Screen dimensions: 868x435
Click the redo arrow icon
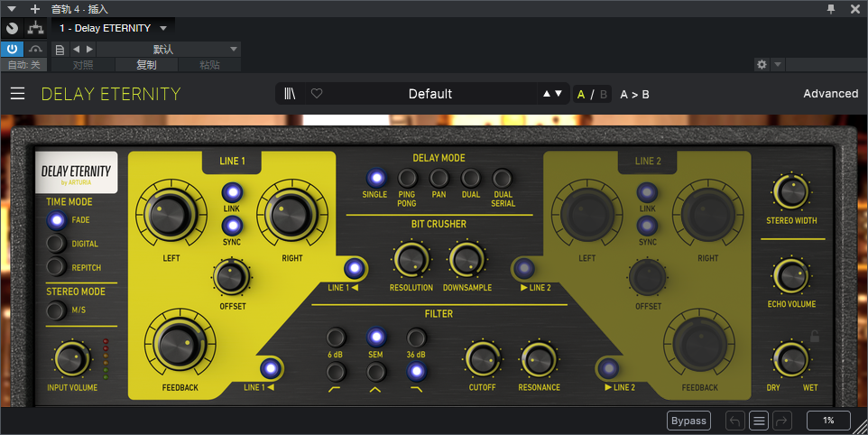[781, 421]
